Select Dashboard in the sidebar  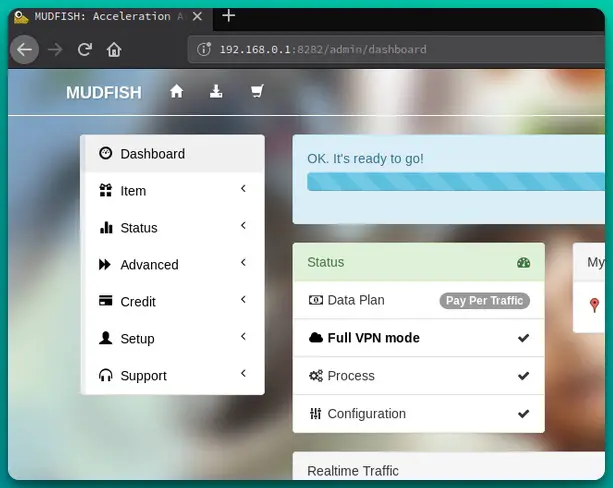[172, 154]
